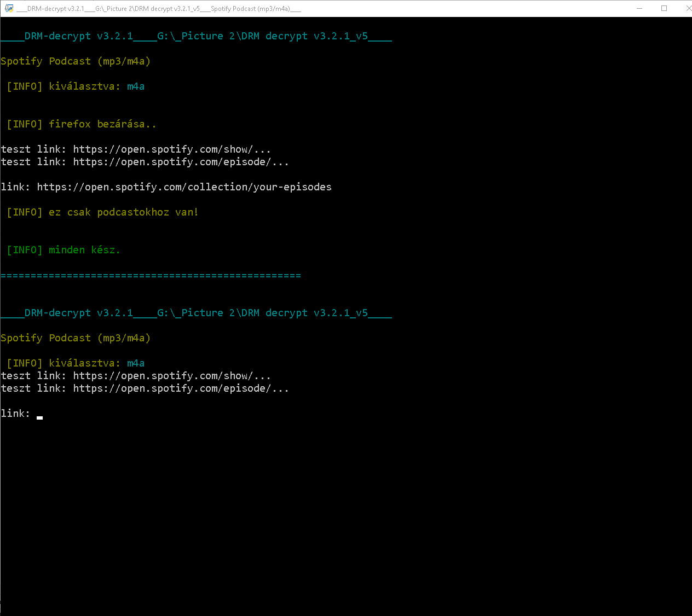Click the second teszt link episode URL

tap(181, 388)
